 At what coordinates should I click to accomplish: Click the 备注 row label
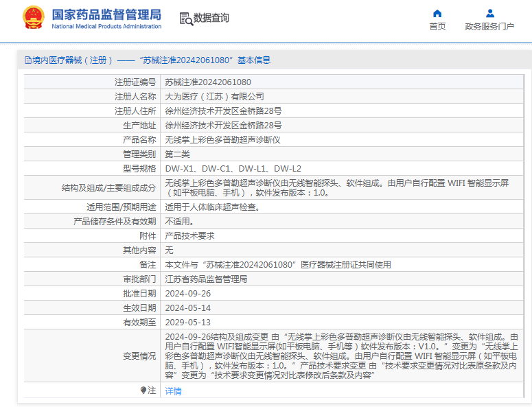(148, 264)
